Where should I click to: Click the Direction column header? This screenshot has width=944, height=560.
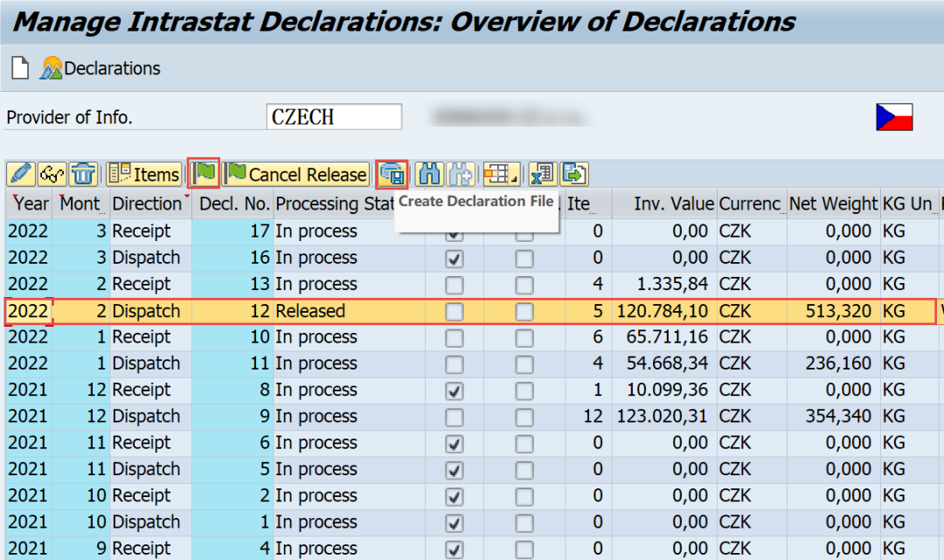pyautogui.click(x=147, y=204)
